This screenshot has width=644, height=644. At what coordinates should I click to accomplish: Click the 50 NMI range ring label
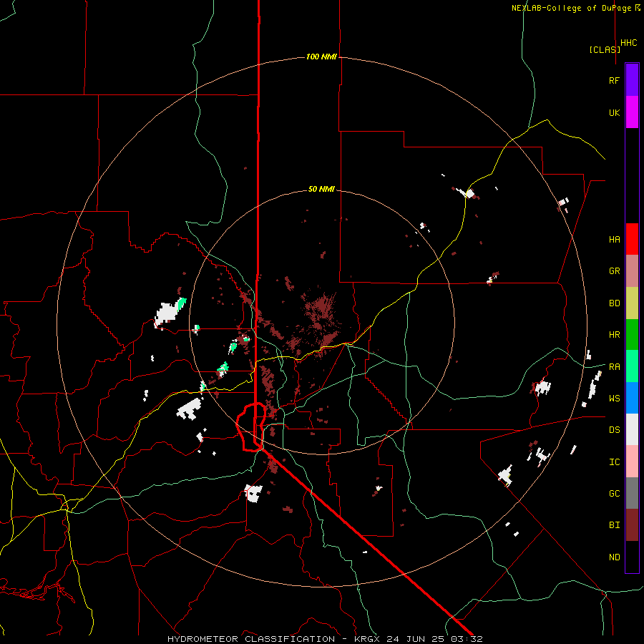(321, 190)
